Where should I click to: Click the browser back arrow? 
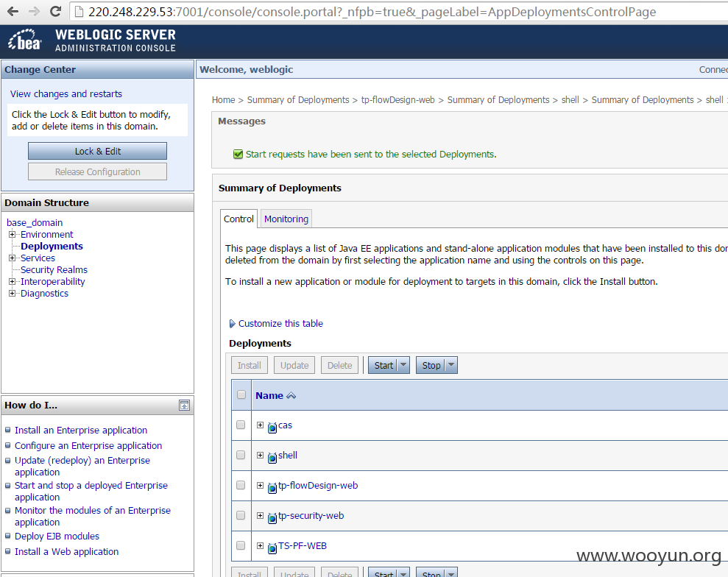13,11
